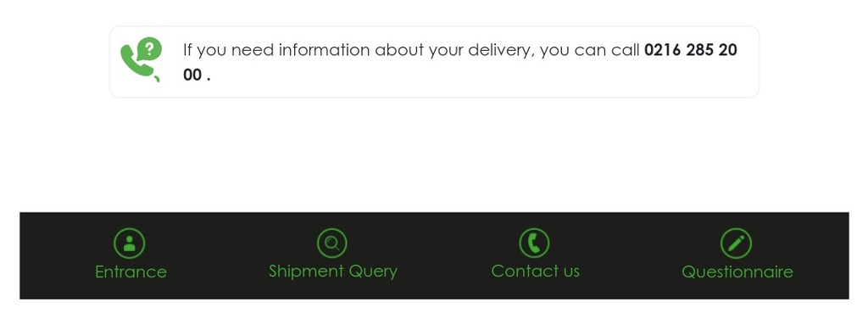
Task: Click the phone number 0216 285 20
Action: pyautogui.click(x=691, y=50)
